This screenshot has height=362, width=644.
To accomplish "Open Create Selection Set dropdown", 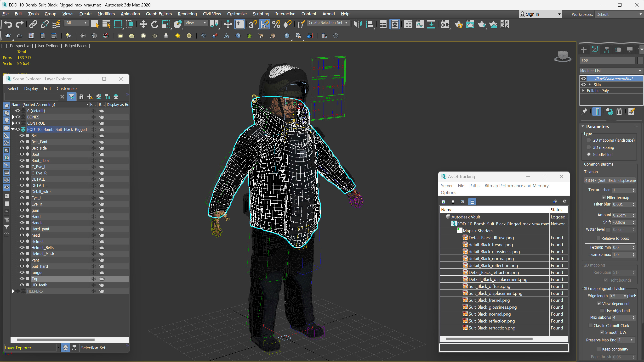I will (x=328, y=22).
